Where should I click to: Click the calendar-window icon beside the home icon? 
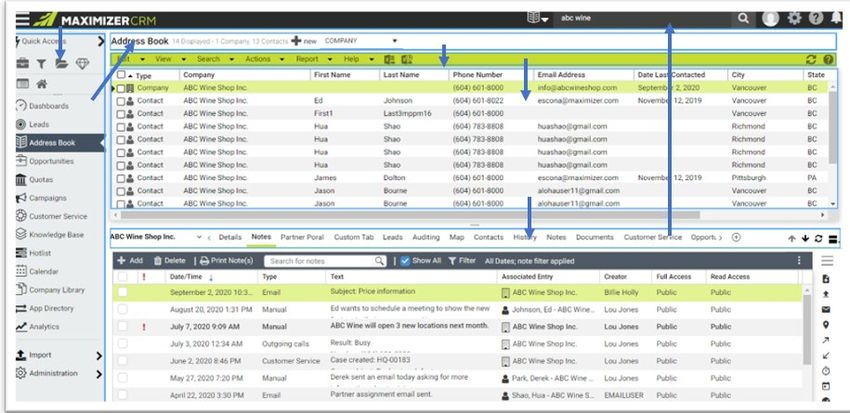coord(22,84)
